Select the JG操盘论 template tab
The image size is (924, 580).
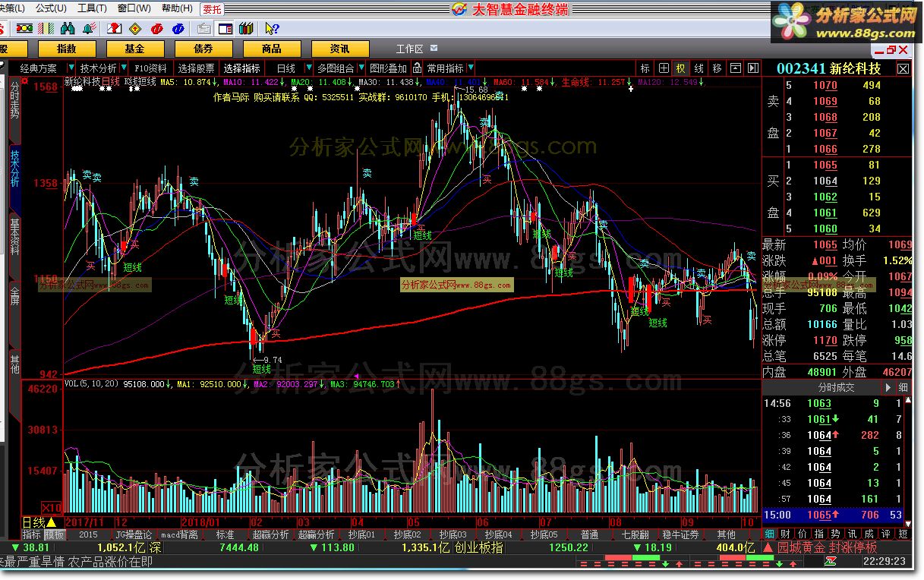point(133,534)
